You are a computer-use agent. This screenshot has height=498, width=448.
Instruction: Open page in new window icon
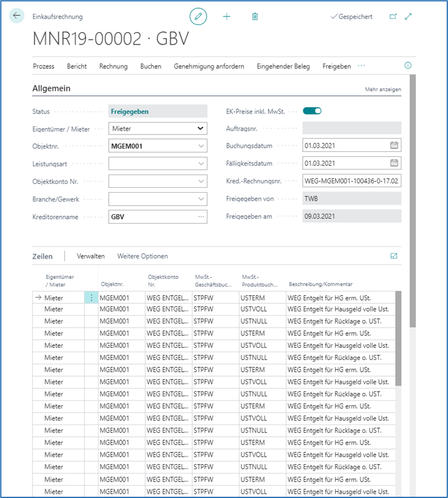[x=393, y=17]
